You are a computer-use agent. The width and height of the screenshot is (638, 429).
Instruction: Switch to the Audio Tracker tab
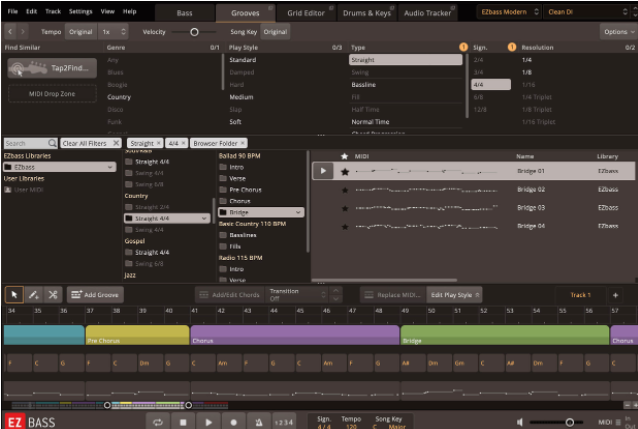[427, 13]
